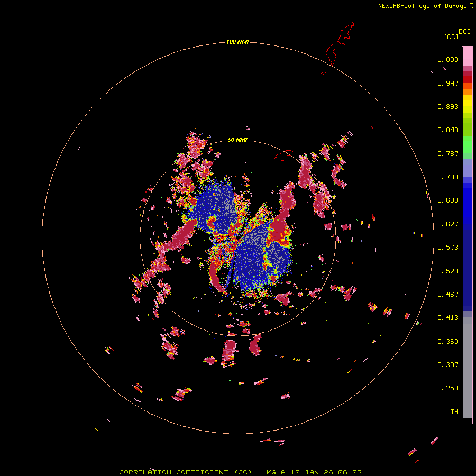
Task: Click the 0.627 legend value
Action: coord(448,224)
